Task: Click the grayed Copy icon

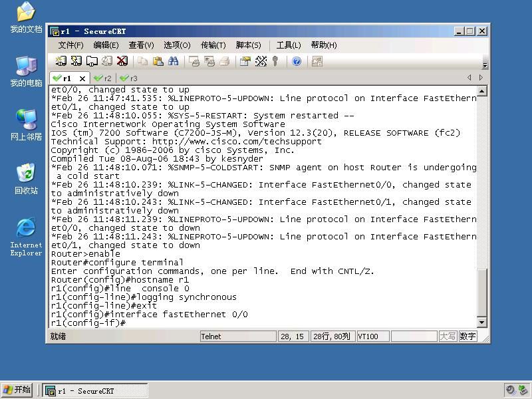Action: [142, 61]
